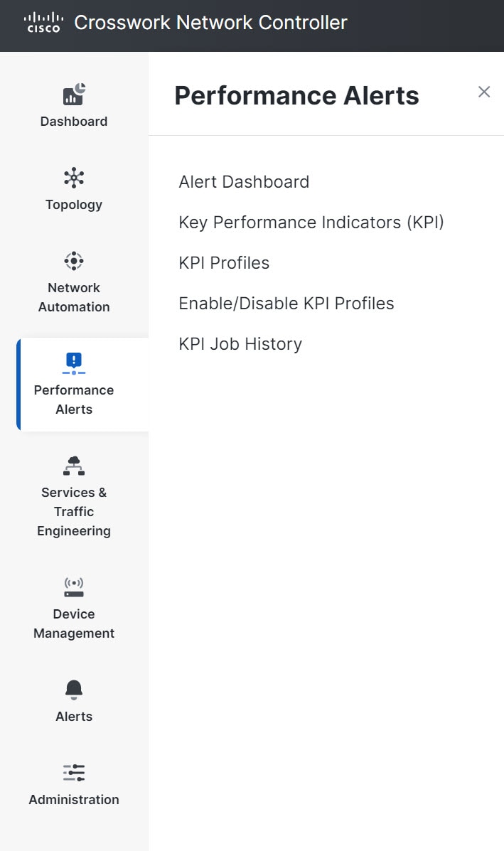Open the Topology view icon
The width and height of the screenshot is (504, 851).
click(74, 177)
